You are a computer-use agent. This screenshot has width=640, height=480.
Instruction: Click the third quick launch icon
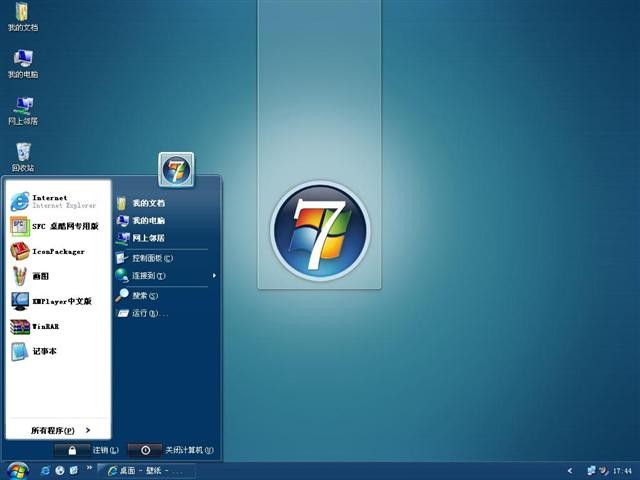[x=74, y=471]
